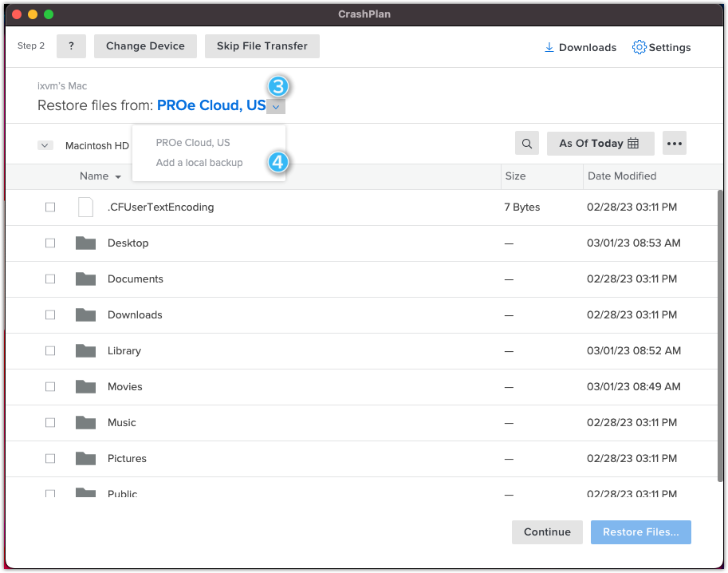Click the Desktop folder name
This screenshot has width=728, height=573.
[x=128, y=243]
